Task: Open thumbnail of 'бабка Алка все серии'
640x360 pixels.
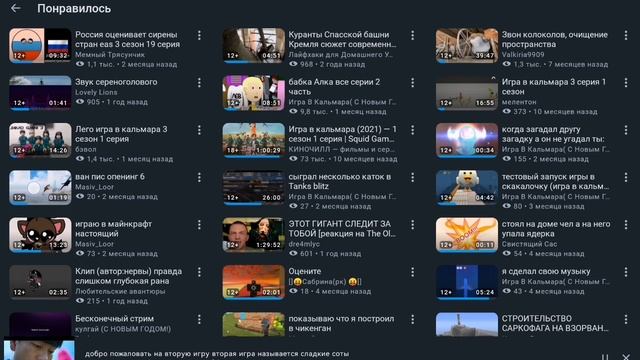Action: tap(253, 93)
